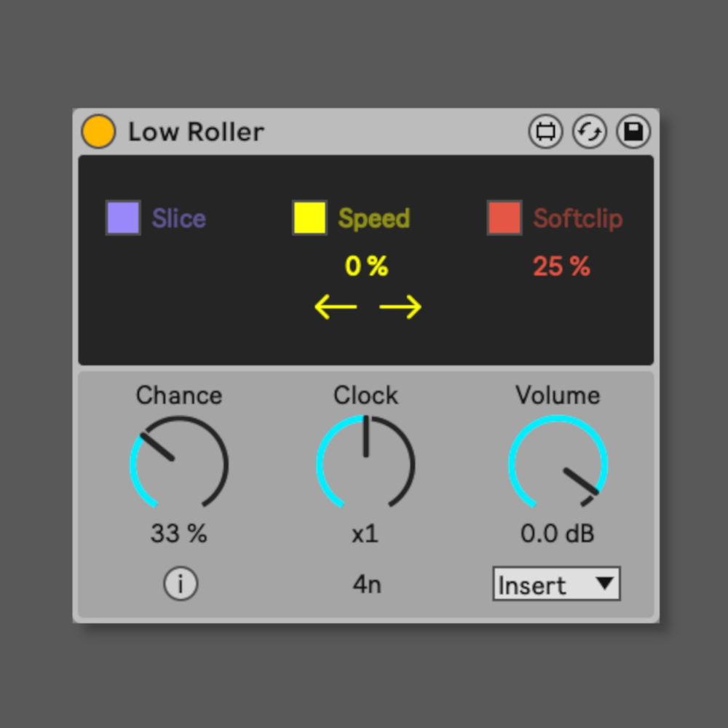Viewport: 728px width, 728px height.
Task: Click the Insert dropdown arrow
Action: tap(605, 582)
